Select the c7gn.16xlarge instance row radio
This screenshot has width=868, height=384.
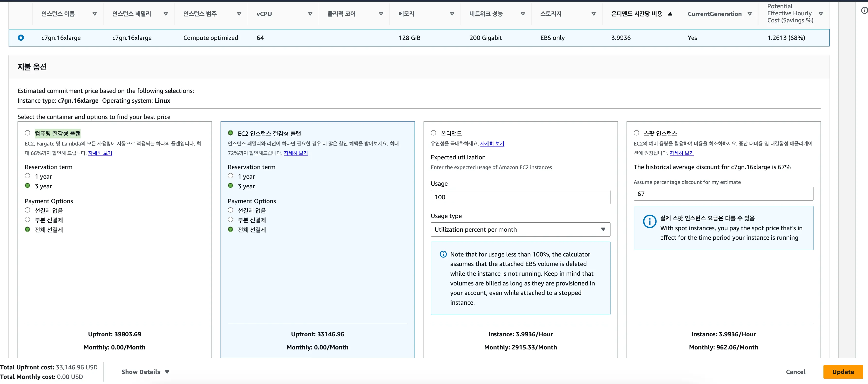(x=21, y=38)
